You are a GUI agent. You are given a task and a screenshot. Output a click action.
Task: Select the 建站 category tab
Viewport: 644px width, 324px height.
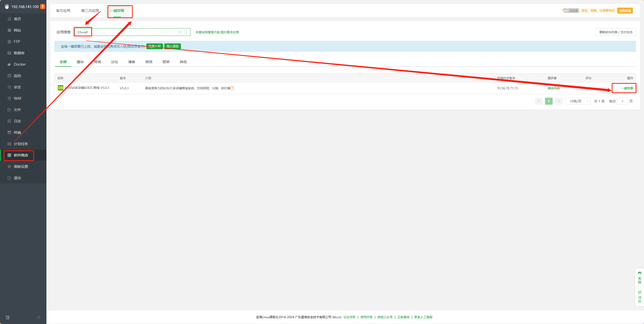pos(80,62)
